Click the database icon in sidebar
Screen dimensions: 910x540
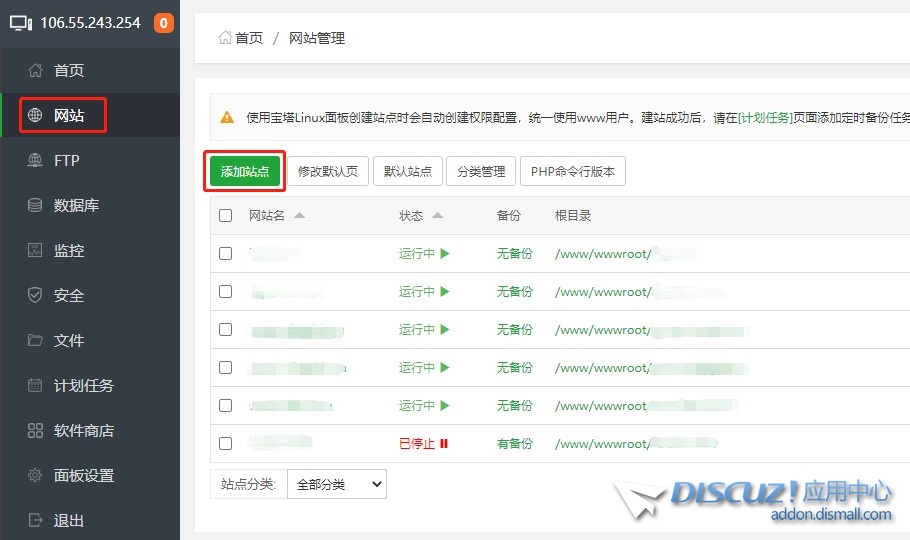[36, 205]
